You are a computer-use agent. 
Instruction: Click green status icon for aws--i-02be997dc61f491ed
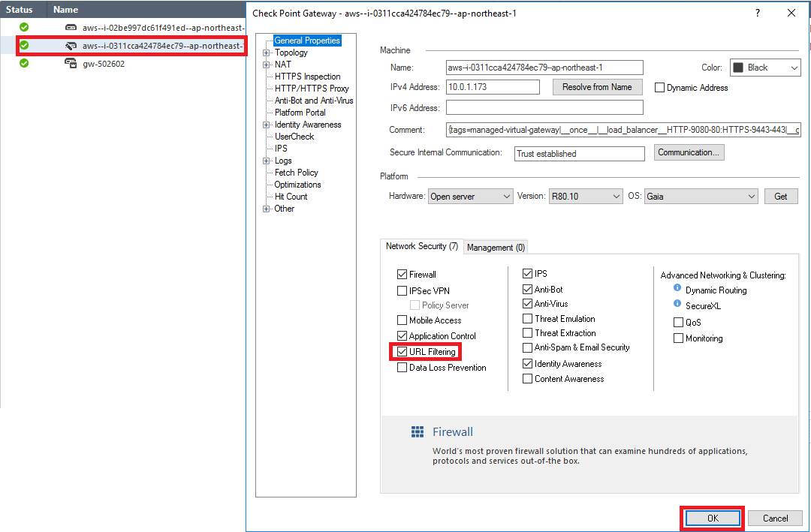[24, 28]
